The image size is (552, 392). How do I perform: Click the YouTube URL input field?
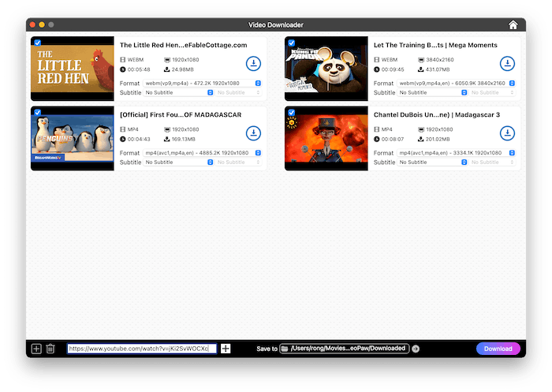[141, 349]
